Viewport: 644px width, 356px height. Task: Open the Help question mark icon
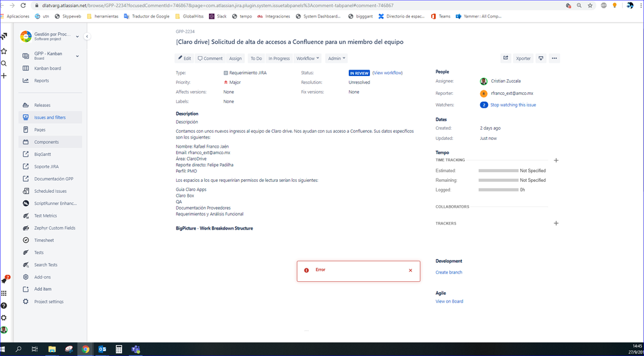coord(4,306)
